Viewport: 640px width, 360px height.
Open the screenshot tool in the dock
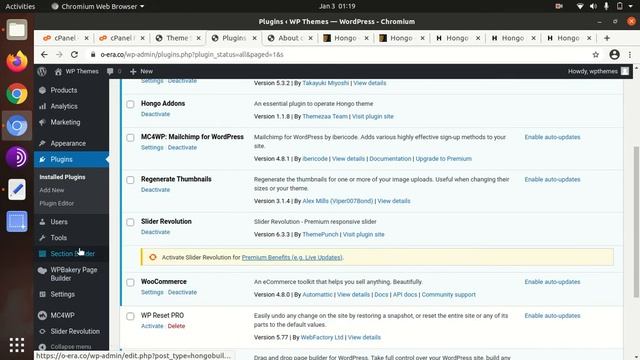(x=17, y=221)
